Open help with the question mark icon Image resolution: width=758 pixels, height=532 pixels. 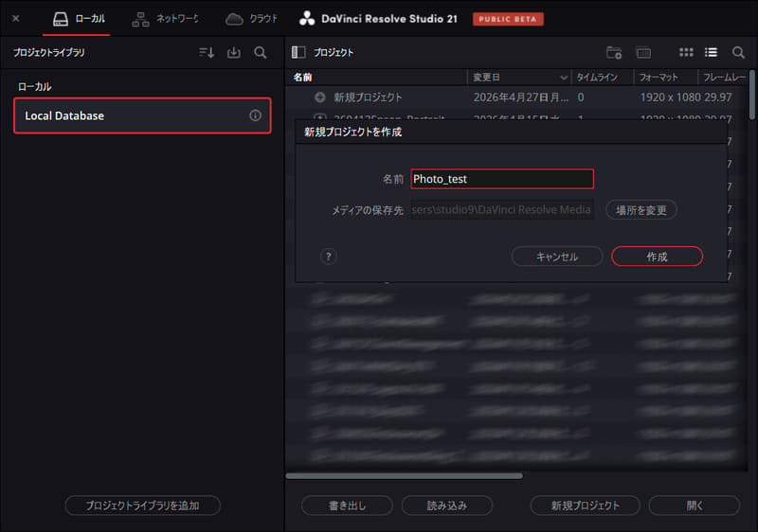click(328, 257)
